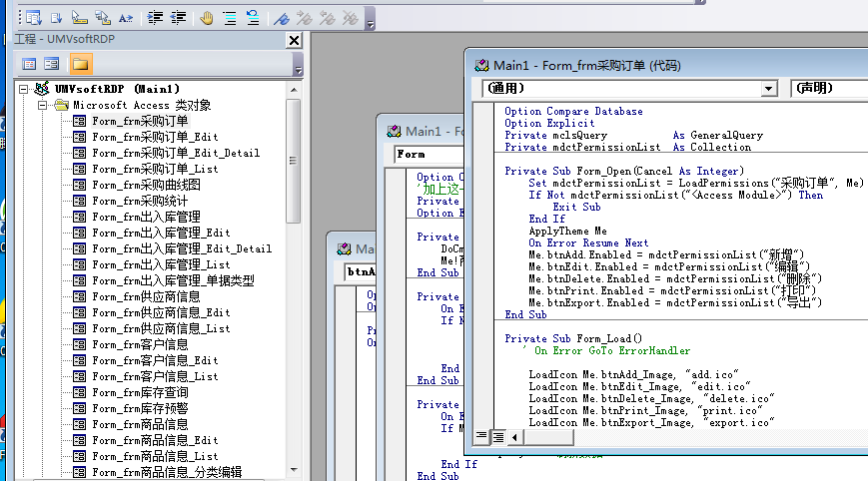
Task: Select Form_frm采购订单_Edit_Detail tree item
Action: (x=176, y=153)
